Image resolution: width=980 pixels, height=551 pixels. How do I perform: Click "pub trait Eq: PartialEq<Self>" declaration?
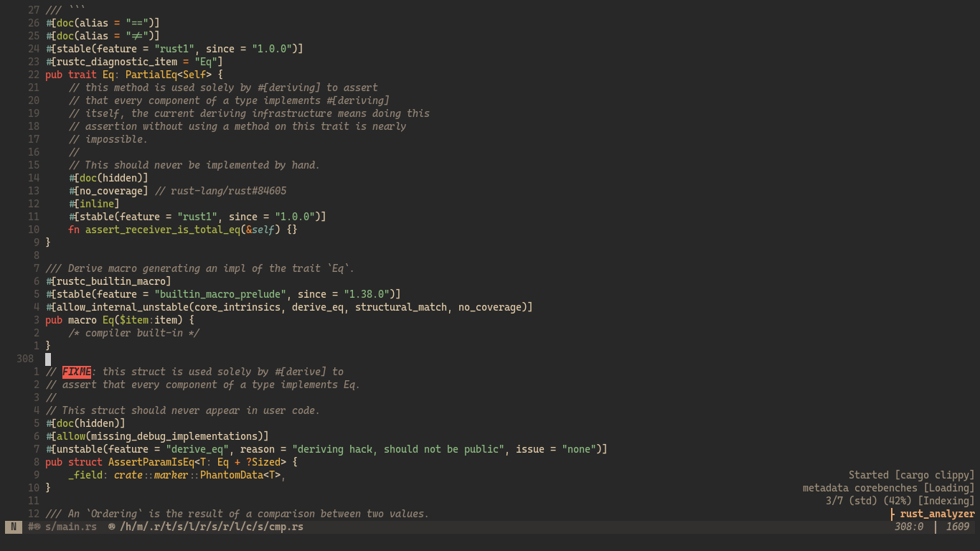128,75
